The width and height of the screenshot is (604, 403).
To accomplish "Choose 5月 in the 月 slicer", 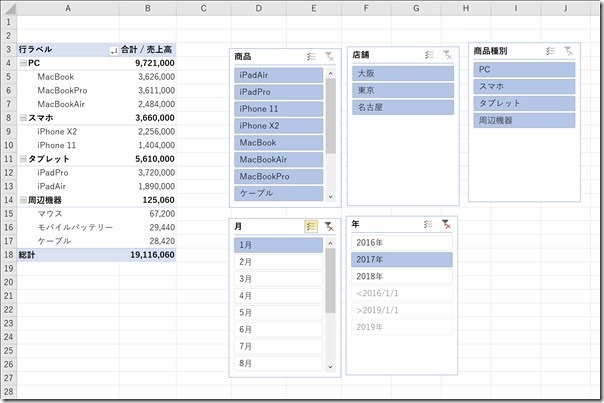I will pyautogui.click(x=279, y=312).
